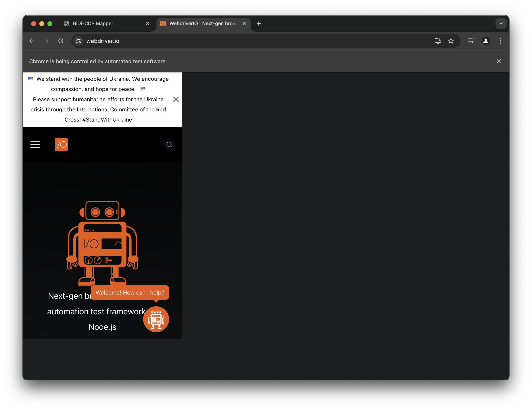
Task: Bookmark this page with the star
Action: [x=451, y=41]
